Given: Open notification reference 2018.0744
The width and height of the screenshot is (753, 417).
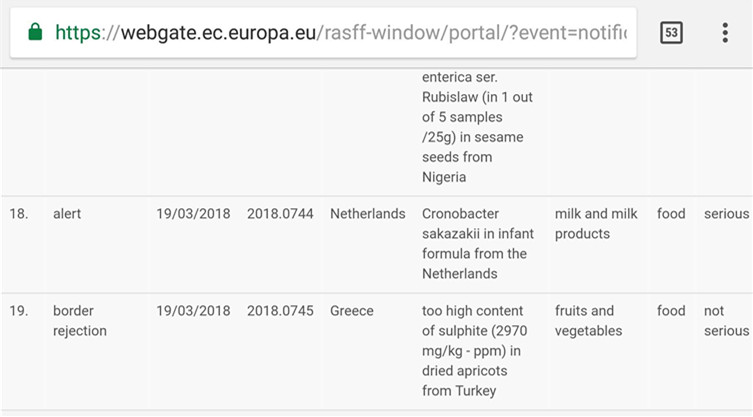Looking at the screenshot, I should [280, 214].
